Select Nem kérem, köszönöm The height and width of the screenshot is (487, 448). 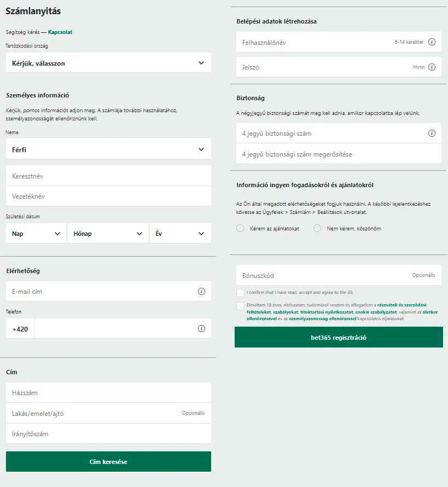point(317,228)
